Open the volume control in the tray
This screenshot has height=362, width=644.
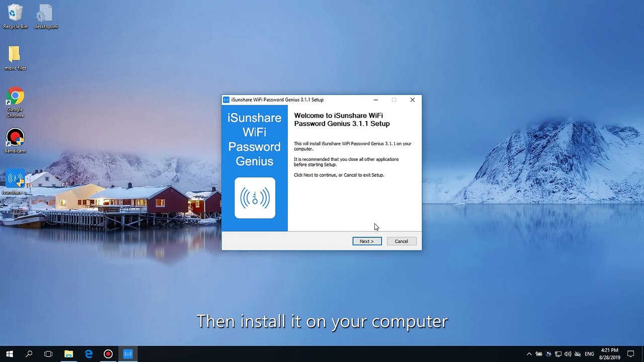pos(568,354)
